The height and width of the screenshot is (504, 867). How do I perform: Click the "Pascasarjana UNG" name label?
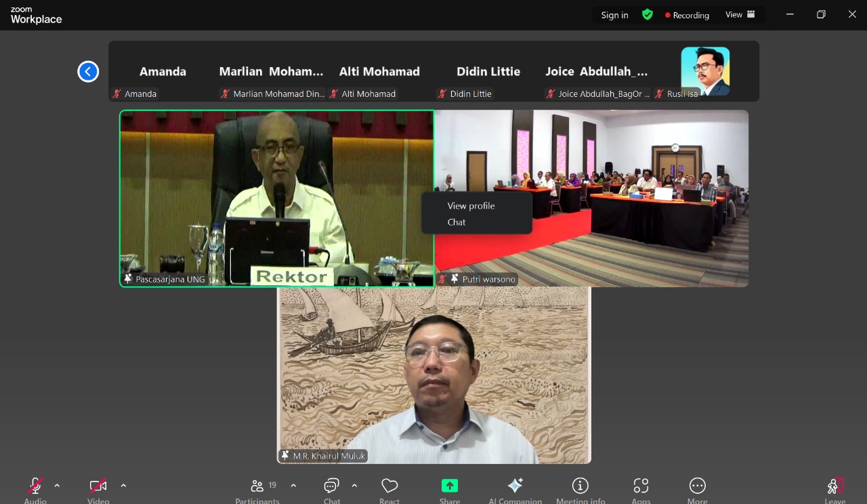170,279
